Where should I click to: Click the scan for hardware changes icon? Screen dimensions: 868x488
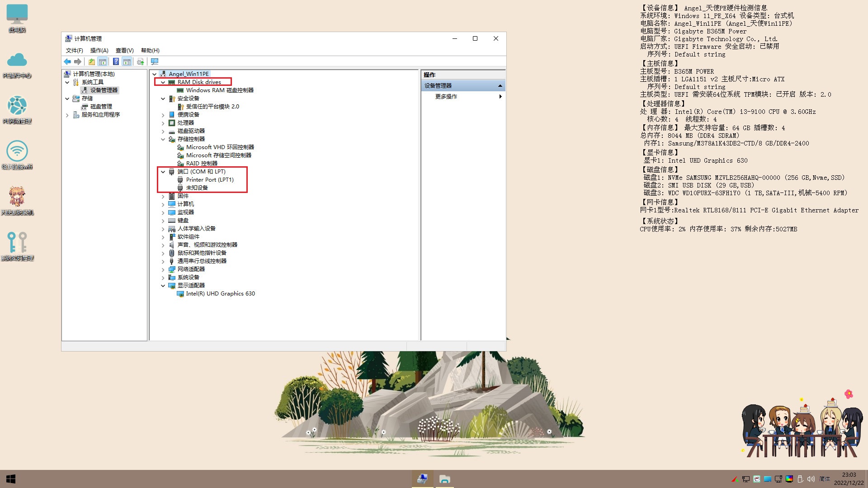pos(155,61)
